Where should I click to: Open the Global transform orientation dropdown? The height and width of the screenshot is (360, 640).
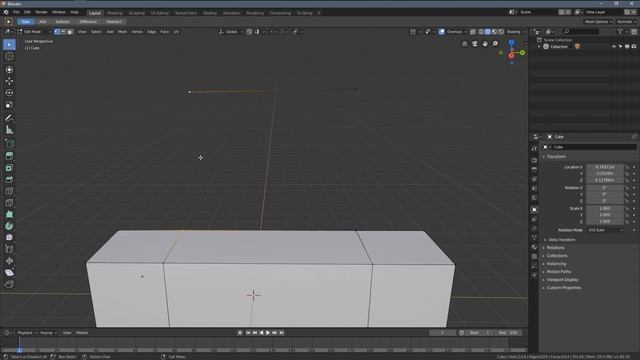(x=231, y=32)
